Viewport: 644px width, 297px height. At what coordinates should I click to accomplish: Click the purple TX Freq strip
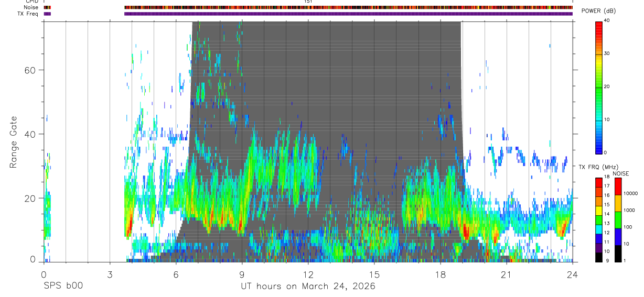[x=348, y=14]
